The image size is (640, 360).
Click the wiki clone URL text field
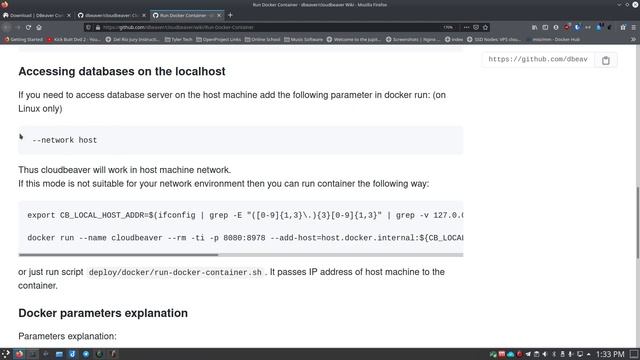point(538,60)
